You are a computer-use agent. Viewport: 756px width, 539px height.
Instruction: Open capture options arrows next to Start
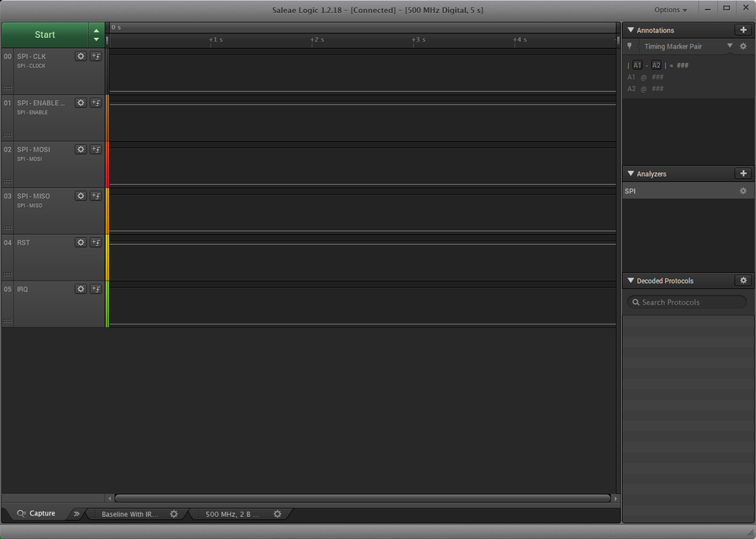click(96, 35)
